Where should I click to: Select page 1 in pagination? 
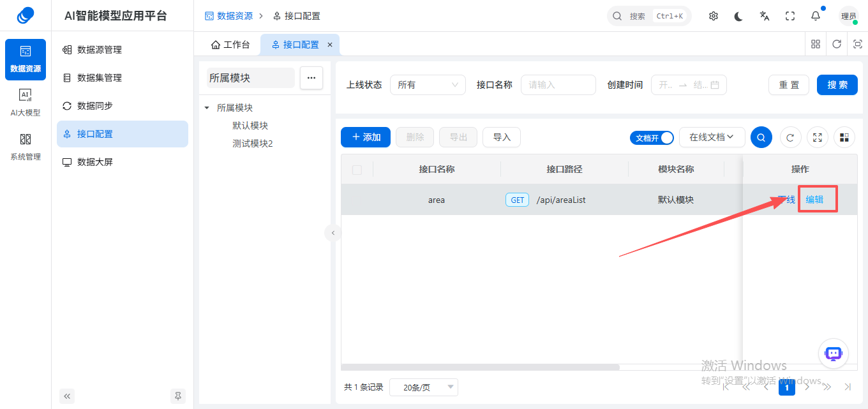coord(787,387)
